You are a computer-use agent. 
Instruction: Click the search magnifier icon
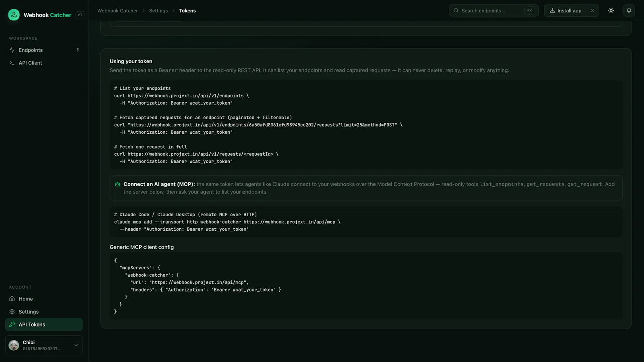point(456,10)
